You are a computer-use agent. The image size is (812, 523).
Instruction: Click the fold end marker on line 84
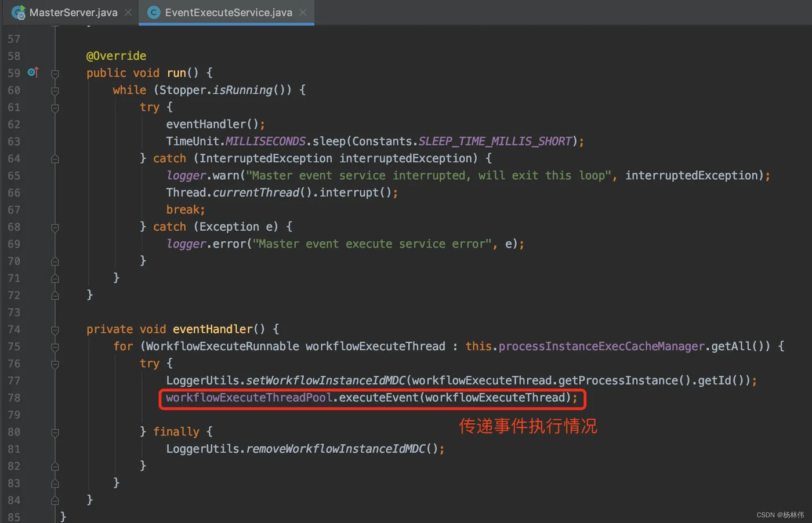tap(55, 500)
